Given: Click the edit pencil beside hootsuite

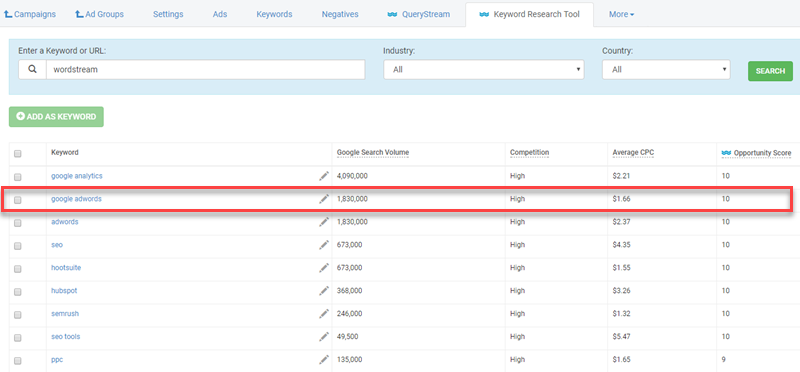Looking at the screenshot, I should [324, 268].
